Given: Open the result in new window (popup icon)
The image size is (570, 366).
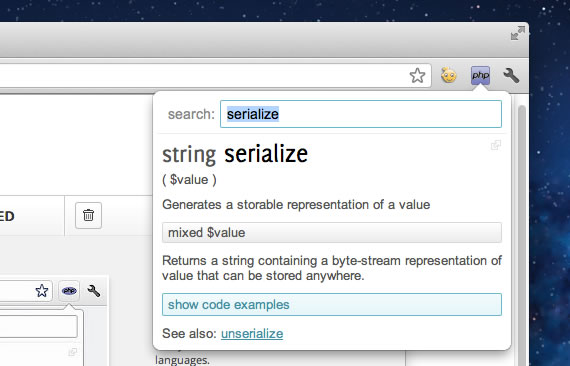Looking at the screenshot, I should point(496,145).
